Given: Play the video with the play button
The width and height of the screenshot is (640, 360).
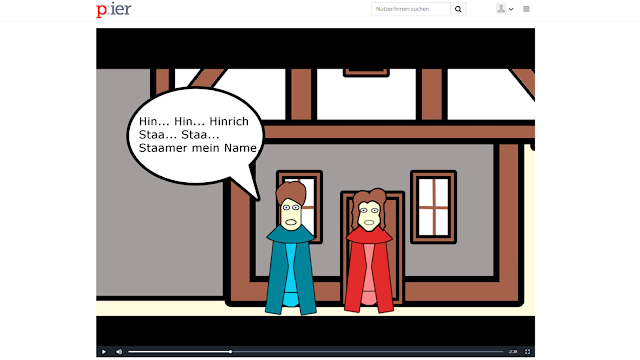Looking at the screenshot, I should [x=104, y=351].
